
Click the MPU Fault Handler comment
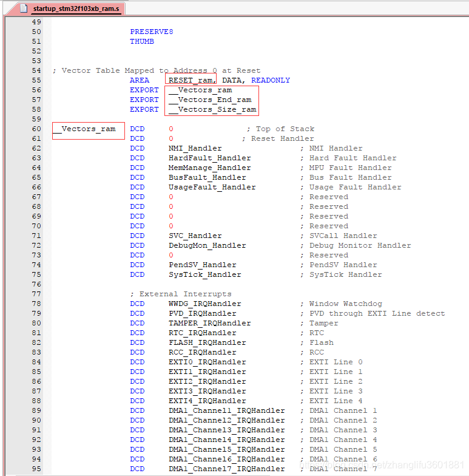tap(346, 168)
